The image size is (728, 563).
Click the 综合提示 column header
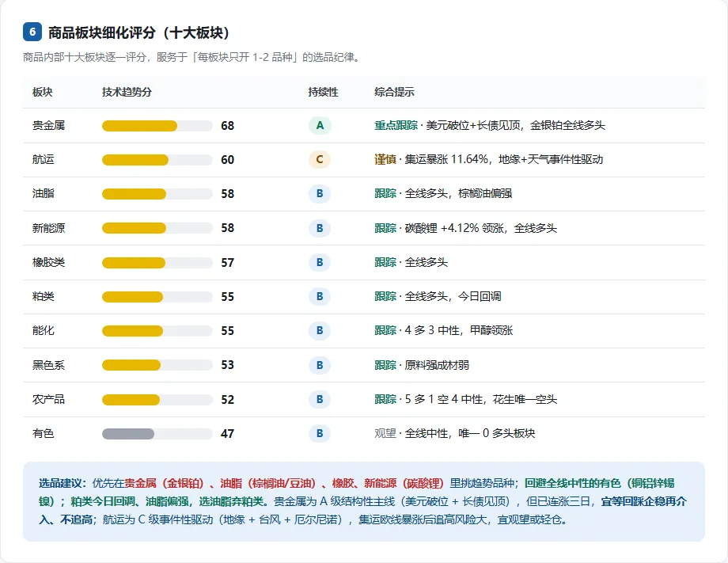pos(394,92)
